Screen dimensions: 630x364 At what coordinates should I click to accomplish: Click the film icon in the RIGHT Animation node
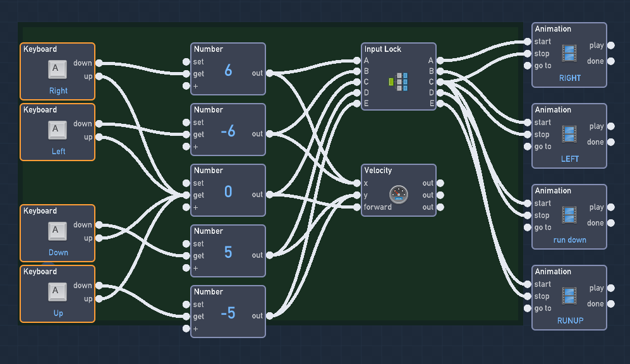[x=569, y=53]
